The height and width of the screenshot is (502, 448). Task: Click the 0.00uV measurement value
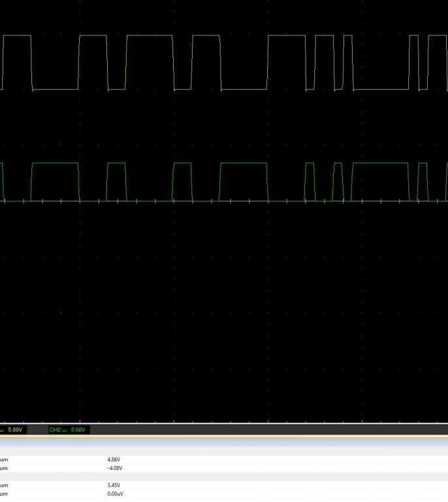coord(116,494)
